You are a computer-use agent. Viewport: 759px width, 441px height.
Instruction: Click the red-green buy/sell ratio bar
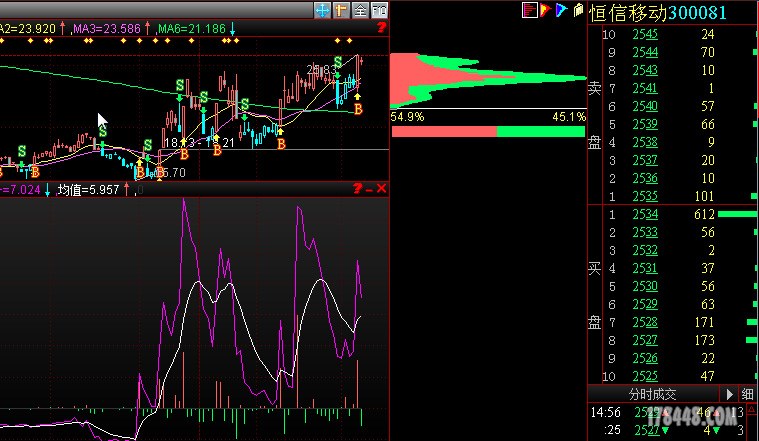click(x=488, y=131)
